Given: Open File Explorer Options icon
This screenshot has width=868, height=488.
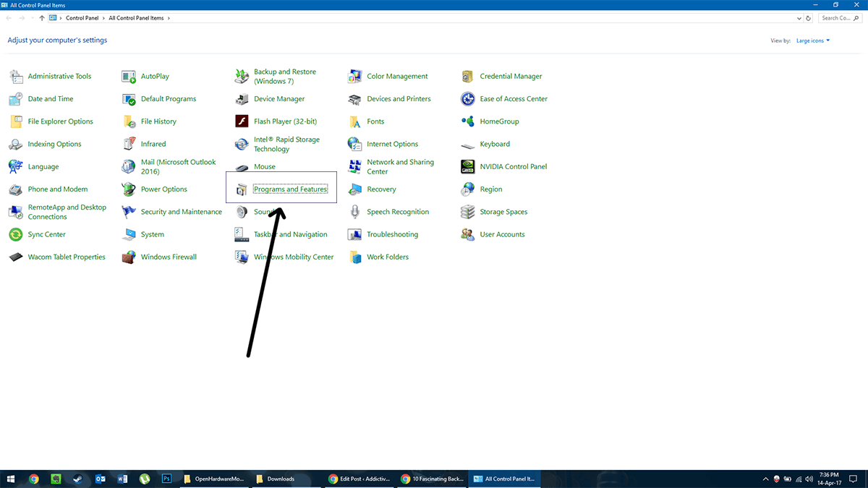Looking at the screenshot, I should tap(16, 121).
